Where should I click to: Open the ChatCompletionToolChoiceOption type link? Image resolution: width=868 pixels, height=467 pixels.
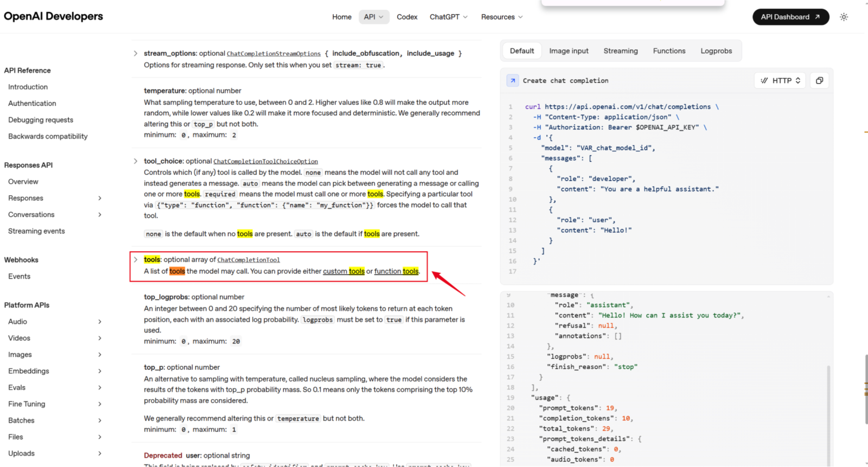(x=265, y=162)
